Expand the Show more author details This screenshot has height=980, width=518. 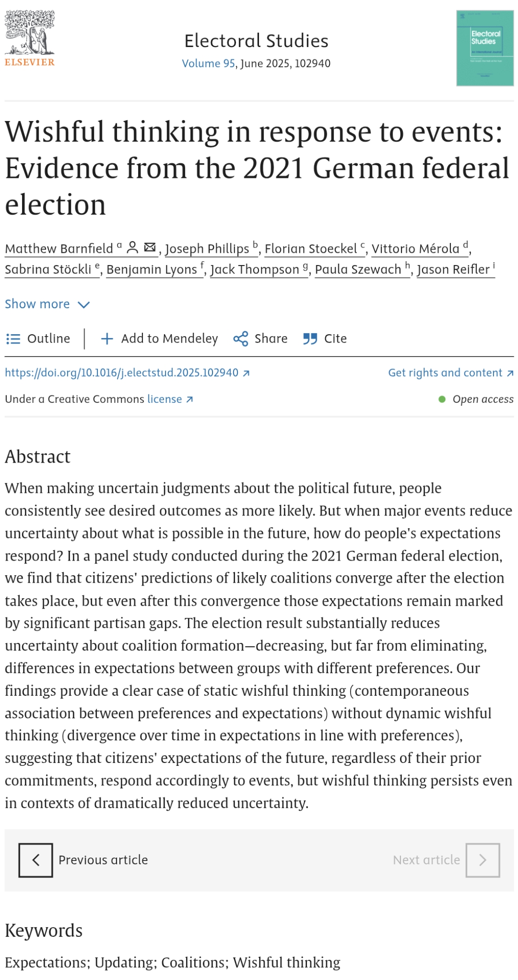pos(38,304)
